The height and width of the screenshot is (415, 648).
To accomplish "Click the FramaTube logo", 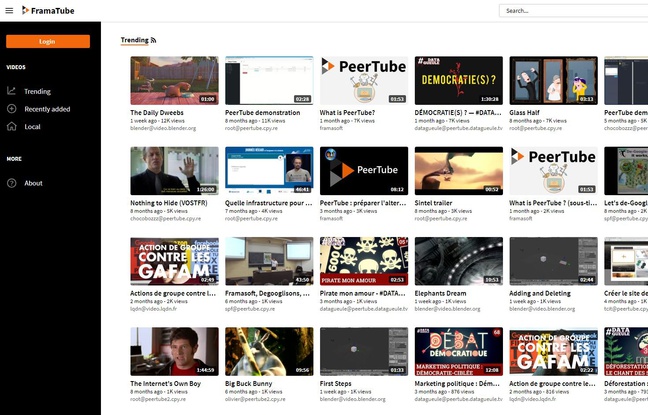I will [48, 11].
